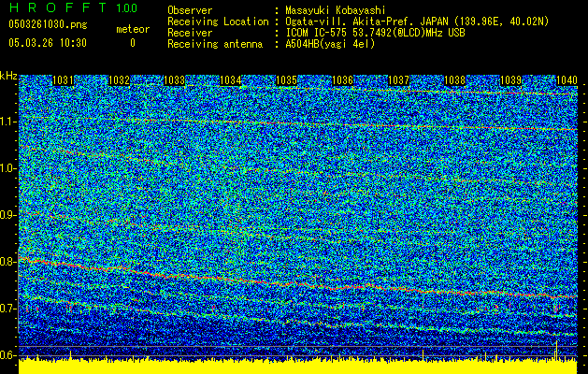Click time marker 1036

pos(343,80)
